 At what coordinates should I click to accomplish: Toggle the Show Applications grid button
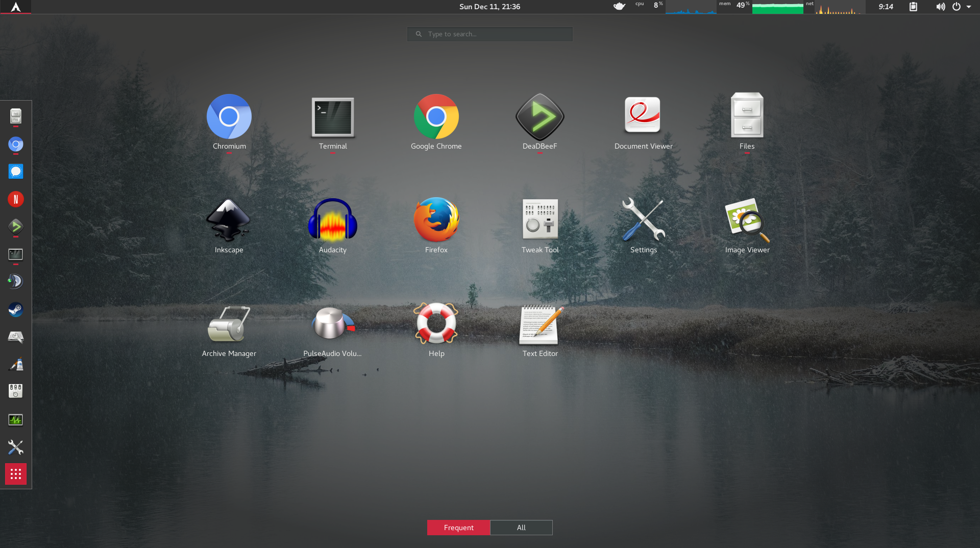16,474
